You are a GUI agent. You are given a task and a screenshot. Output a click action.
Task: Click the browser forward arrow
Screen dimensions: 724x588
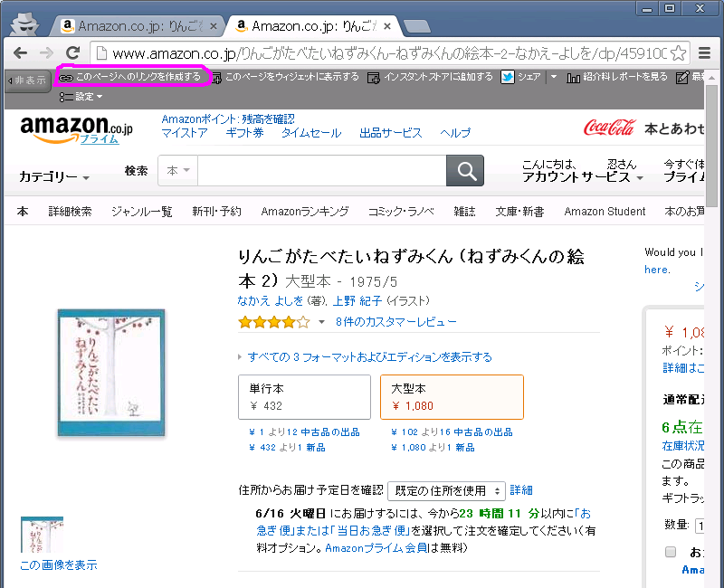[46, 53]
